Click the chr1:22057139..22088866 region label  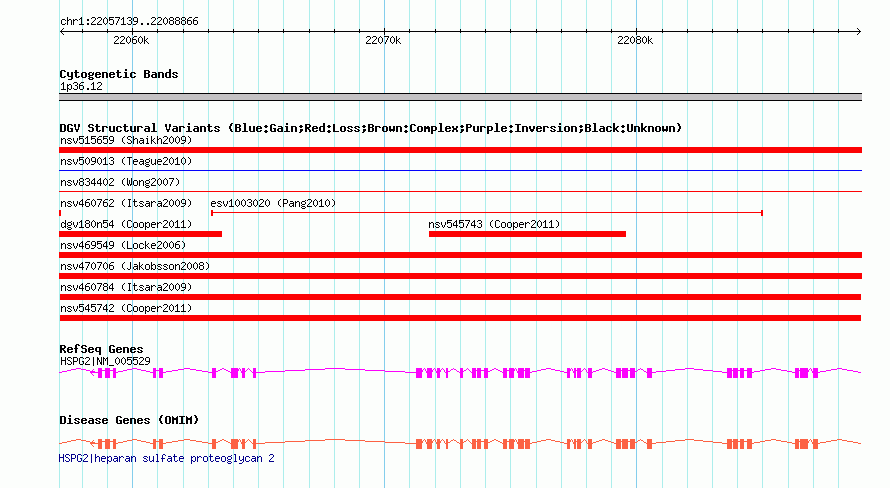(129, 21)
